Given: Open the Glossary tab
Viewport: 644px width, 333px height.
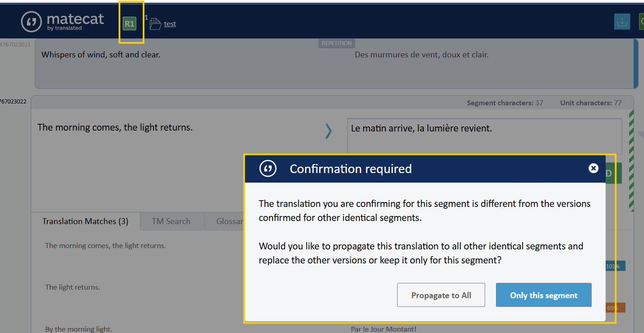Looking at the screenshot, I should pos(229,221).
